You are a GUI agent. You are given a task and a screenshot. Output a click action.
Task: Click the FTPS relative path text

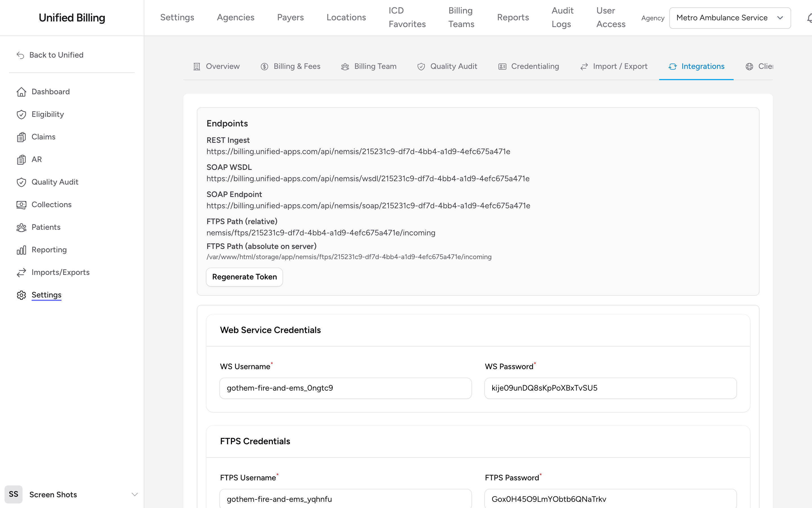click(321, 233)
